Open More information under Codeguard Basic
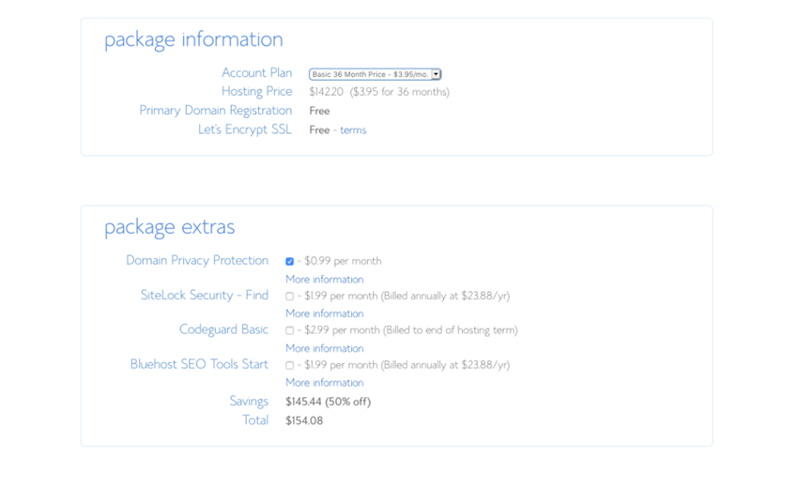The width and height of the screenshot is (812, 504). (x=325, y=348)
